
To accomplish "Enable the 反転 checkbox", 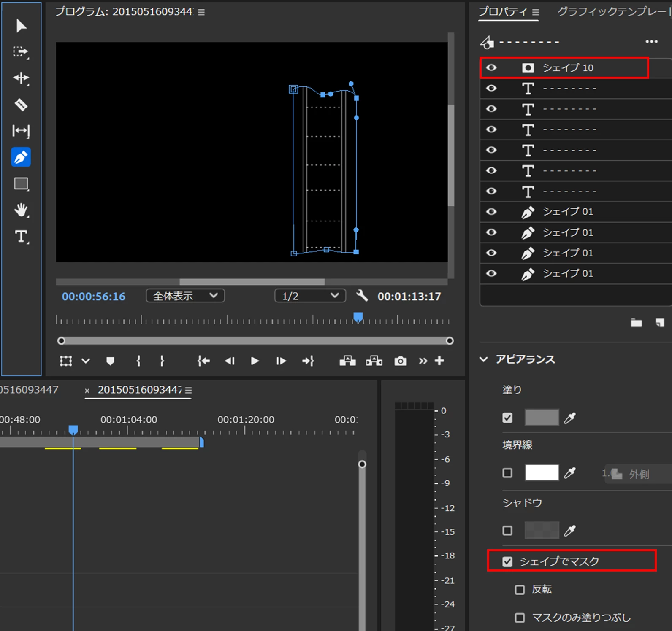I will 520,590.
